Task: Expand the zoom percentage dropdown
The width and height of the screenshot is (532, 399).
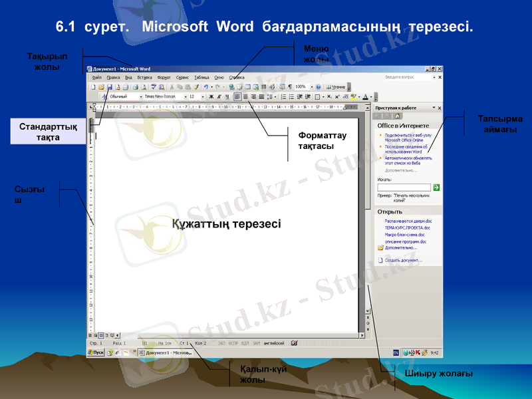Action: point(311,86)
